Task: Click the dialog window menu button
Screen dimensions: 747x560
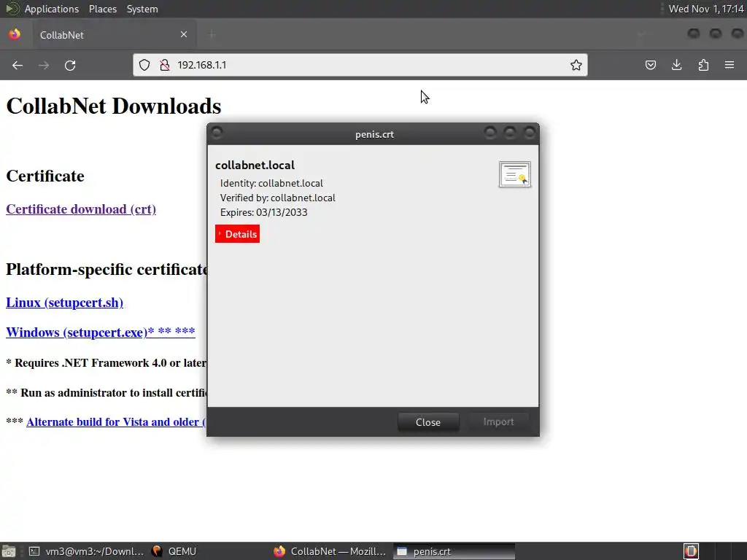Action: pos(217,133)
